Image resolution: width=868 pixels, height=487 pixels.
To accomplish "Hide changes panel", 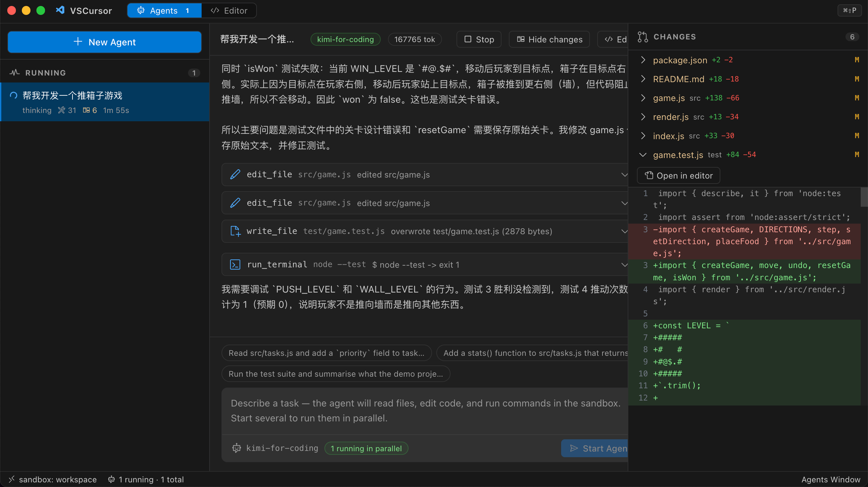I will (549, 39).
